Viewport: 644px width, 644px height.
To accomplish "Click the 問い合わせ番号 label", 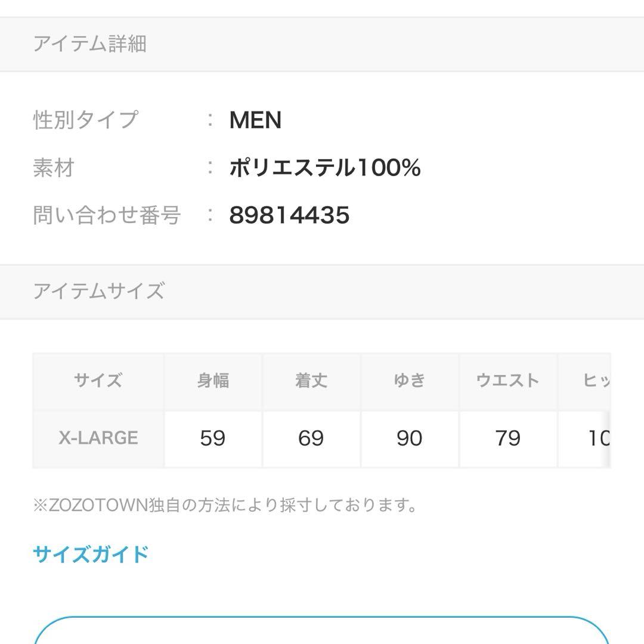I will [107, 215].
